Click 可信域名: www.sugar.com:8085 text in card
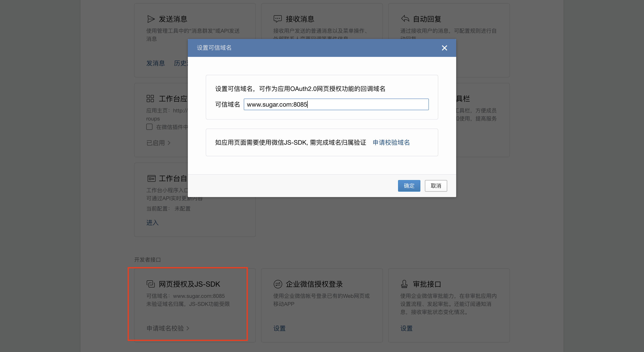Screen dimensions: 644x352 [186, 296]
